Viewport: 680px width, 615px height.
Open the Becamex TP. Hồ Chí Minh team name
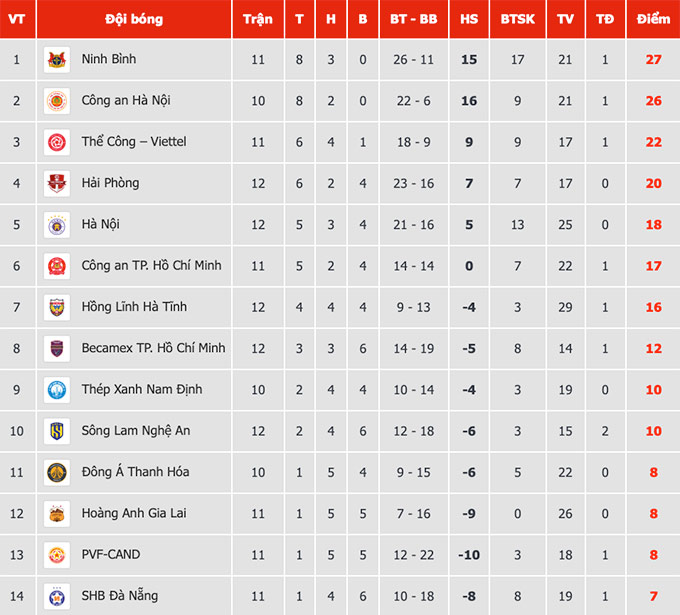click(153, 348)
